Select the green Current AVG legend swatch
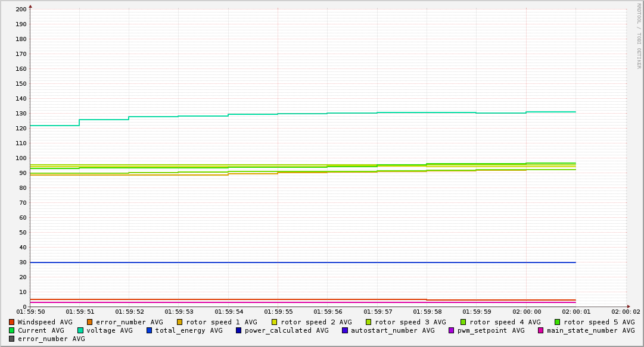The width and height of the screenshot is (644, 347). pos(12,330)
